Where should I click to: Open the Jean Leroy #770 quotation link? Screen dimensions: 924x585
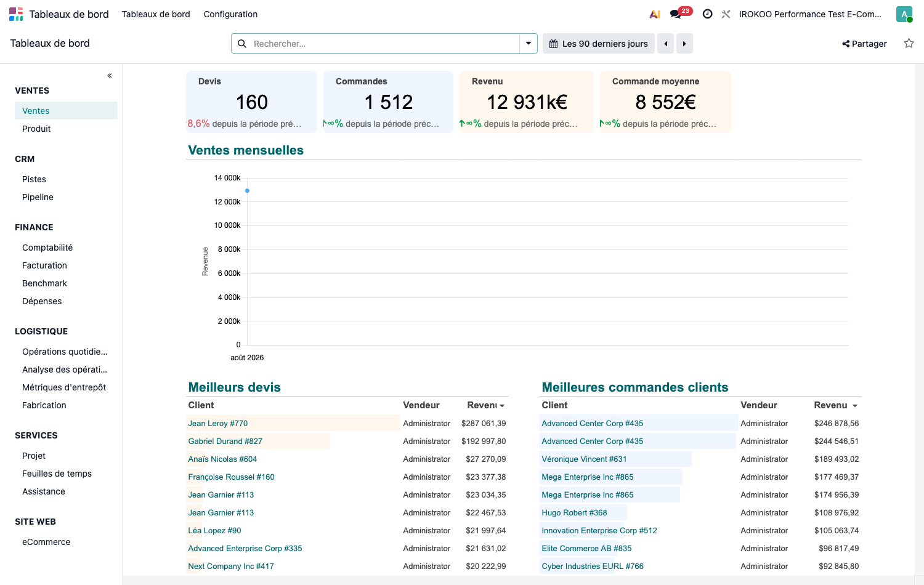pyautogui.click(x=218, y=424)
